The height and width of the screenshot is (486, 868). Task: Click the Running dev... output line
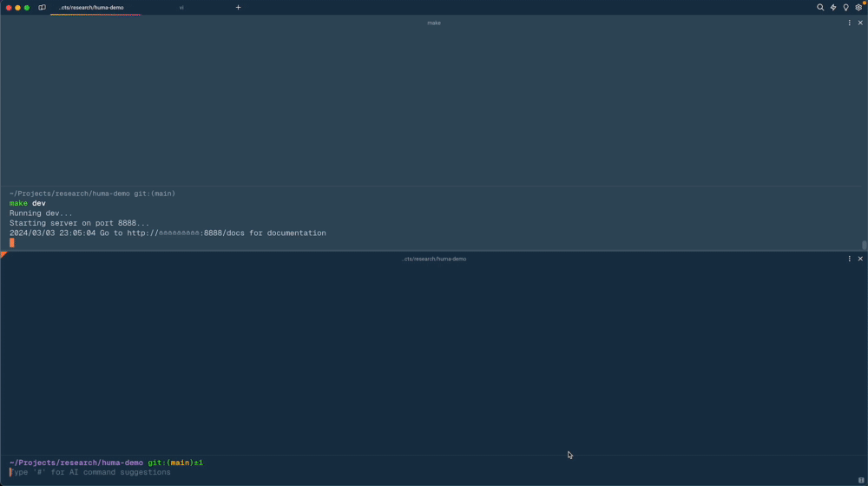(41, 213)
